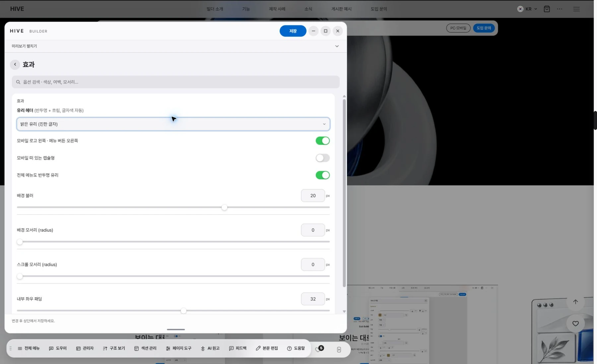The width and height of the screenshot is (597, 364).
Task: Open the hamburger menu in the site header
Action: tap(576, 9)
